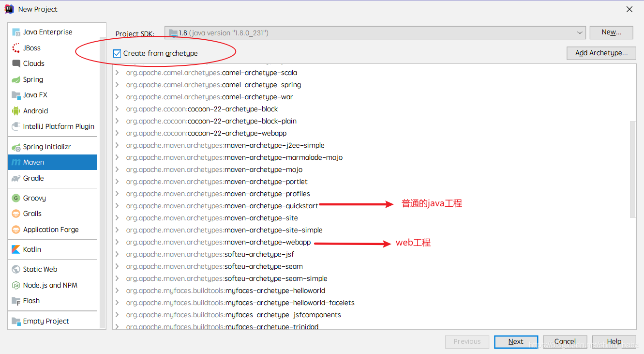The image size is (644, 354).
Task: Click the Next button
Action: coord(516,341)
